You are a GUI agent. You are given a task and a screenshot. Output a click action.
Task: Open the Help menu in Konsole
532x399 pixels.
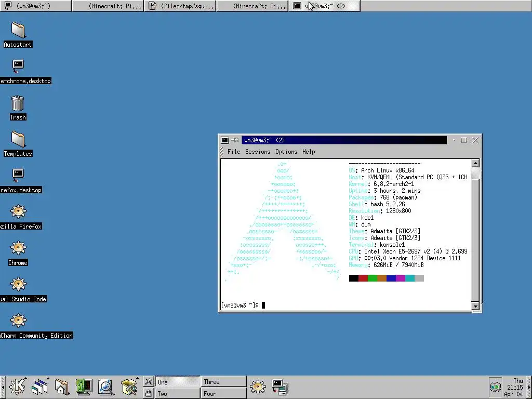309,152
